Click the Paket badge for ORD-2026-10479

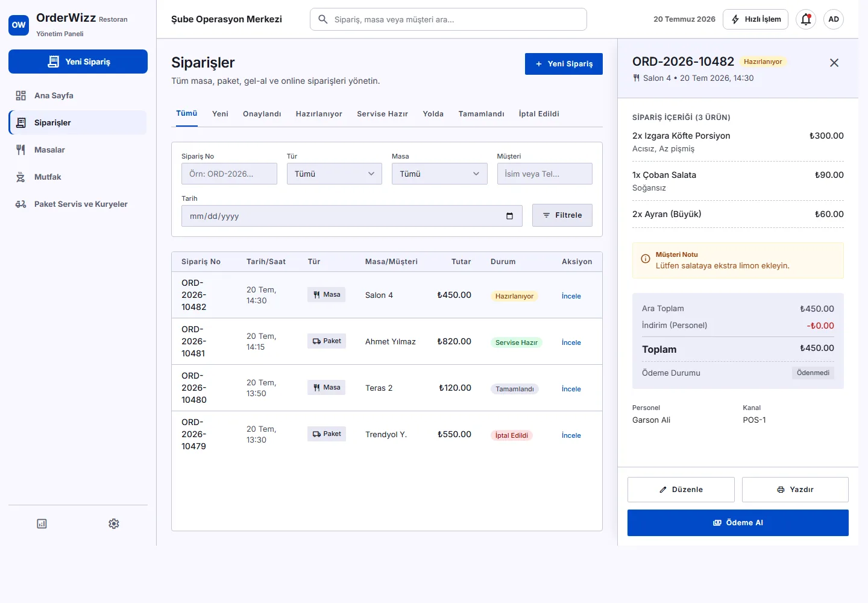326,434
